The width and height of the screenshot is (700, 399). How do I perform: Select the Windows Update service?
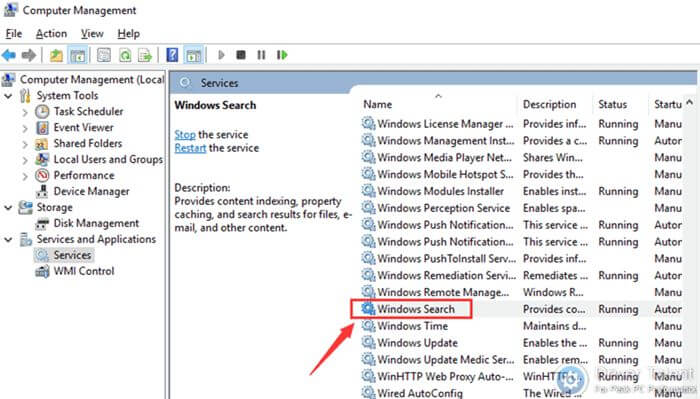tap(521, 343)
